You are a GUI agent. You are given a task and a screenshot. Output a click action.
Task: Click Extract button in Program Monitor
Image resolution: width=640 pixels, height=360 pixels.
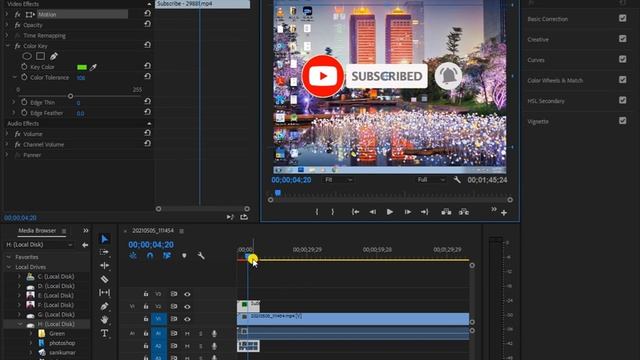click(x=464, y=212)
